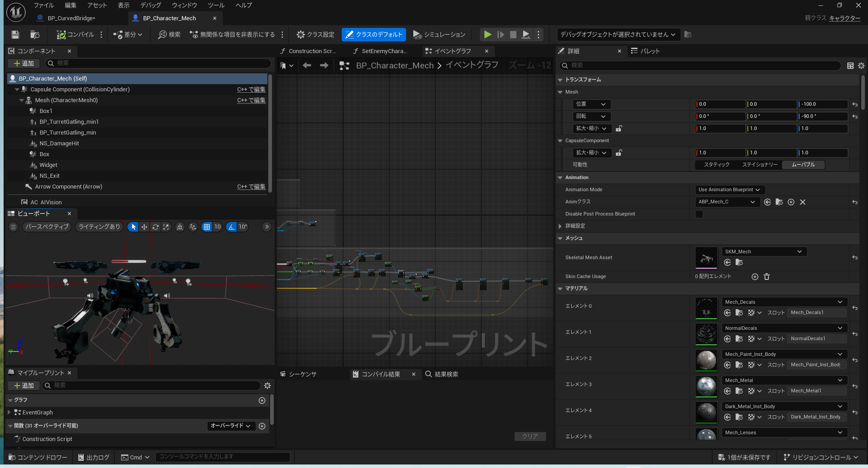Image resolution: width=868 pixels, height=468 pixels.
Task: Click the Mech_Metal material thumbnail
Action: pyautogui.click(x=706, y=386)
